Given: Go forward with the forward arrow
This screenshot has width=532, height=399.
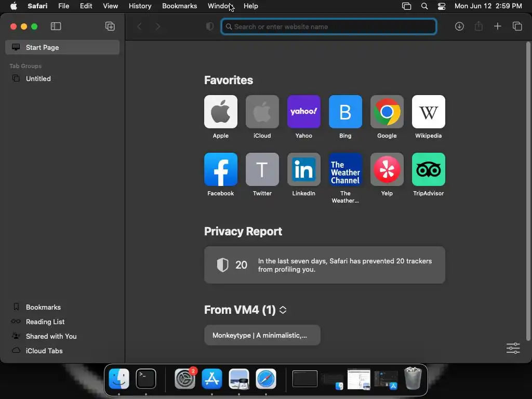Looking at the screenshot, I should click(x=158, y=26).
